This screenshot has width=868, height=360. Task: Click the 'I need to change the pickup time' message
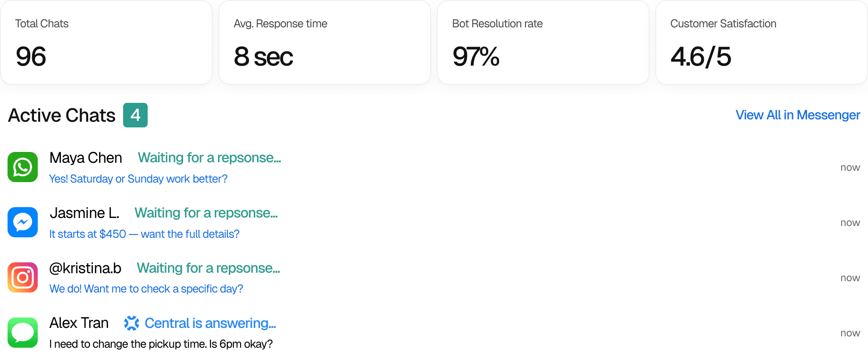(161, 344)
